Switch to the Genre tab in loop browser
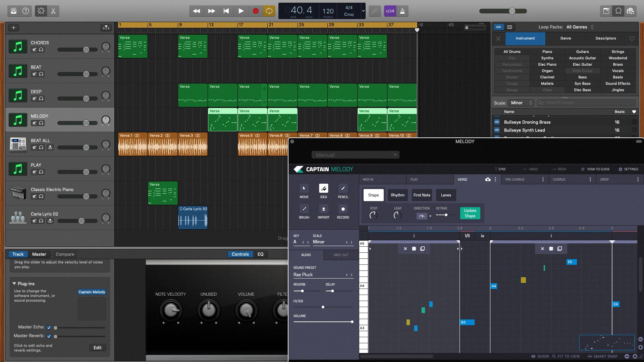This screenshot has height=362, width=644. [566, 38]
